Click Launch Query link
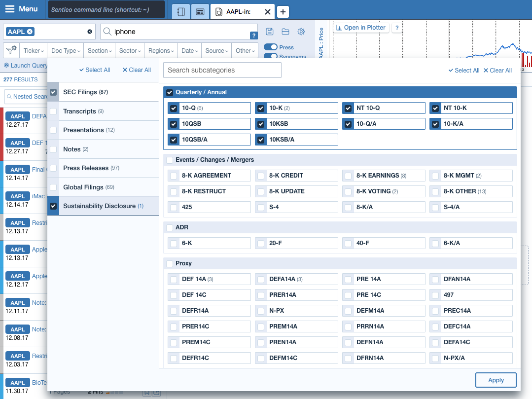Screen dimensions: 532x399 pos(26,66)
